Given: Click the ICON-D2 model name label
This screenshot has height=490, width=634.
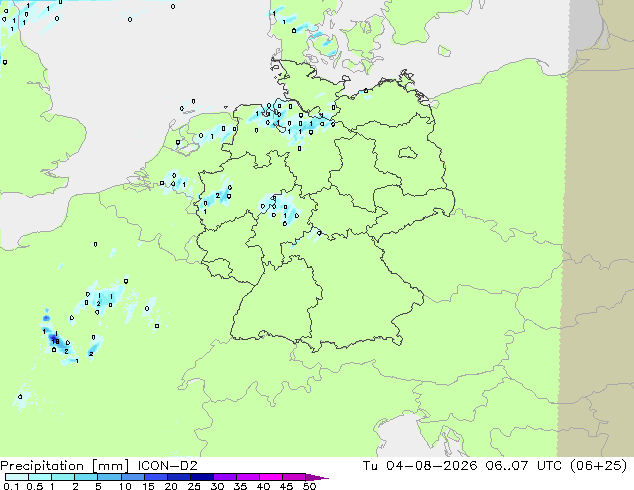Looking at the screenshot, I should click(x=167, y=466).
